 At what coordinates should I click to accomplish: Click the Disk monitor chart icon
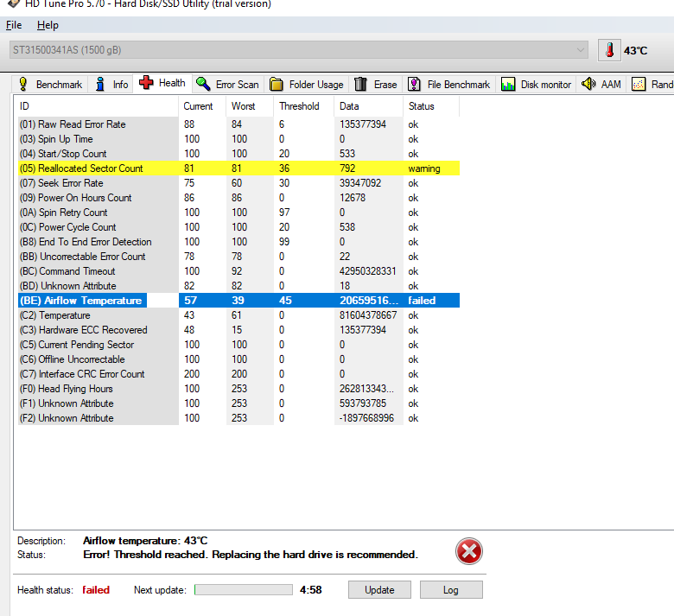pos(508,85)
